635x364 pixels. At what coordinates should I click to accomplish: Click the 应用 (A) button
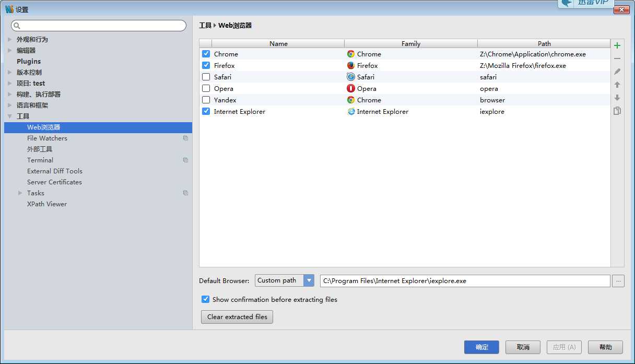point(564,347)
